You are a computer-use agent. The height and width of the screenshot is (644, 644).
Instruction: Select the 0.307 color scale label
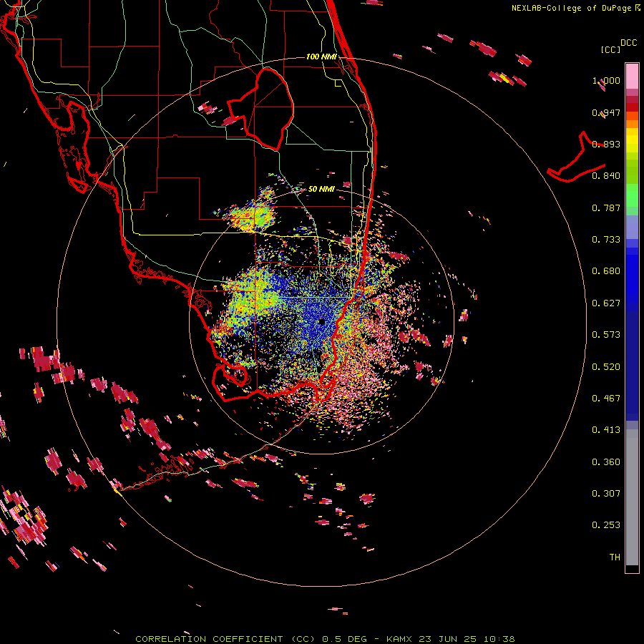pos(606,494)
